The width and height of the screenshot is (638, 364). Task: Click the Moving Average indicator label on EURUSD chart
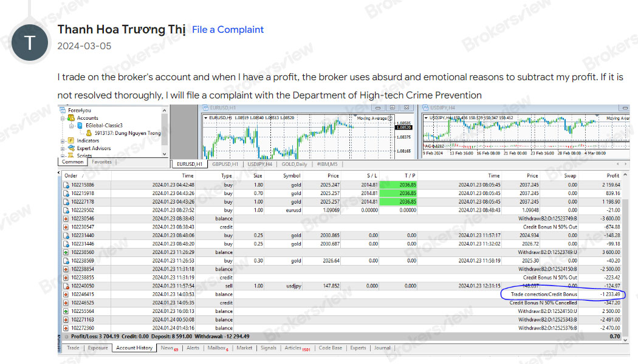tap(372, 118)
